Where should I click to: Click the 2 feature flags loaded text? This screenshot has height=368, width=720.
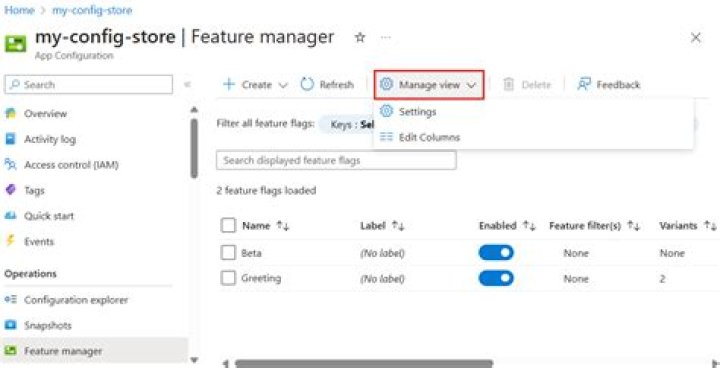[x=266, y=190]
